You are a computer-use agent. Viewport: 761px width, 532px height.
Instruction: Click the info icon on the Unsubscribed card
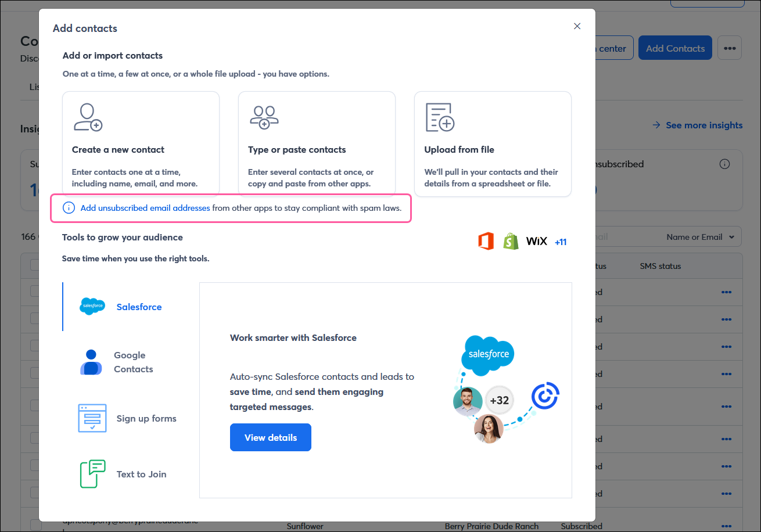(x=724, y=164)
